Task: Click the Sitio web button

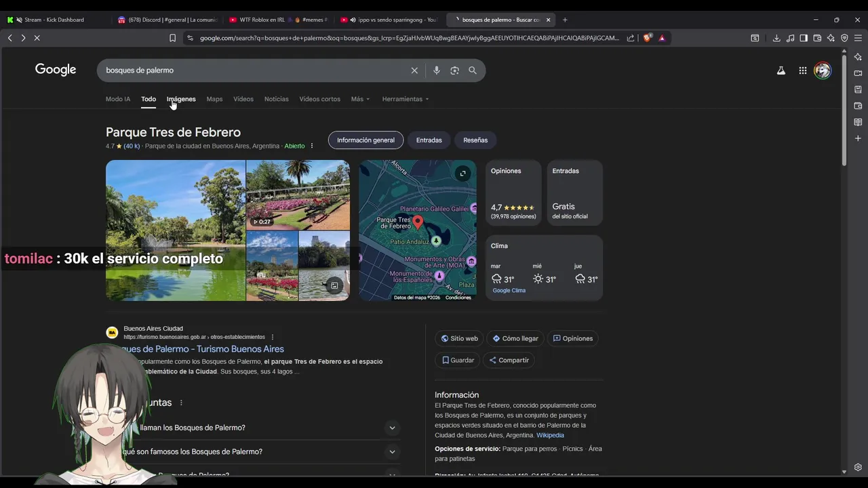Action: (459, 338)
